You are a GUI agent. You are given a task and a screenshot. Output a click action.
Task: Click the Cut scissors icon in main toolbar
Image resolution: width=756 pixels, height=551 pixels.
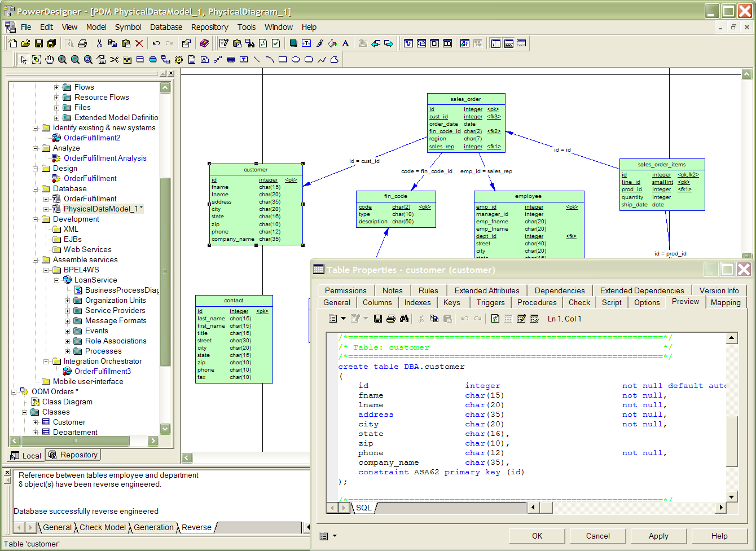point(99,43)
